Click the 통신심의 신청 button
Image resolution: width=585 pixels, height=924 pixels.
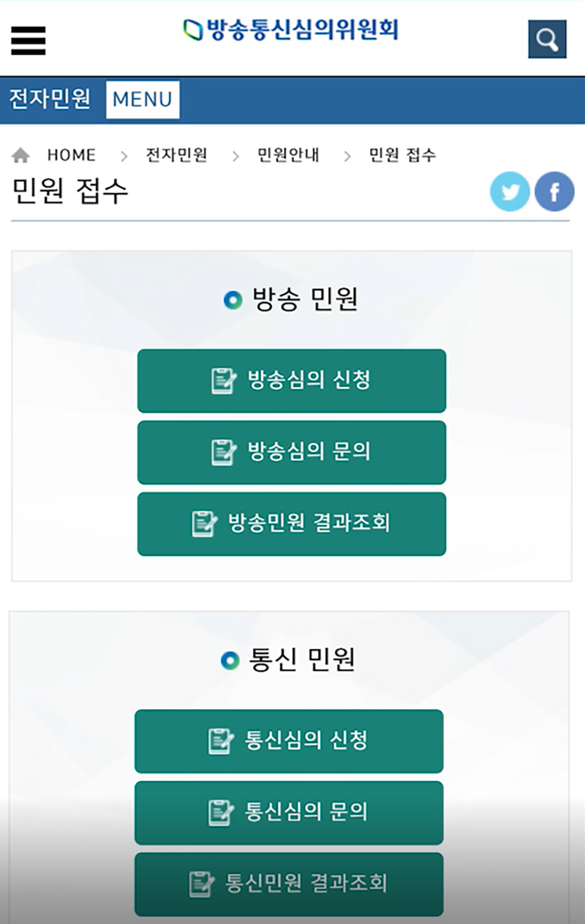pos(289,741)
